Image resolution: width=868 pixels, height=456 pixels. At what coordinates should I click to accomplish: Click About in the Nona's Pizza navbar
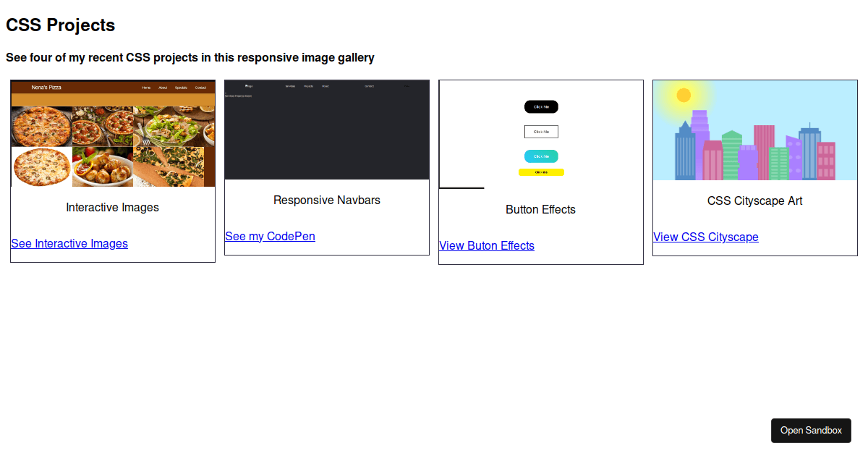pyautogui.click(x=163, y=87)
